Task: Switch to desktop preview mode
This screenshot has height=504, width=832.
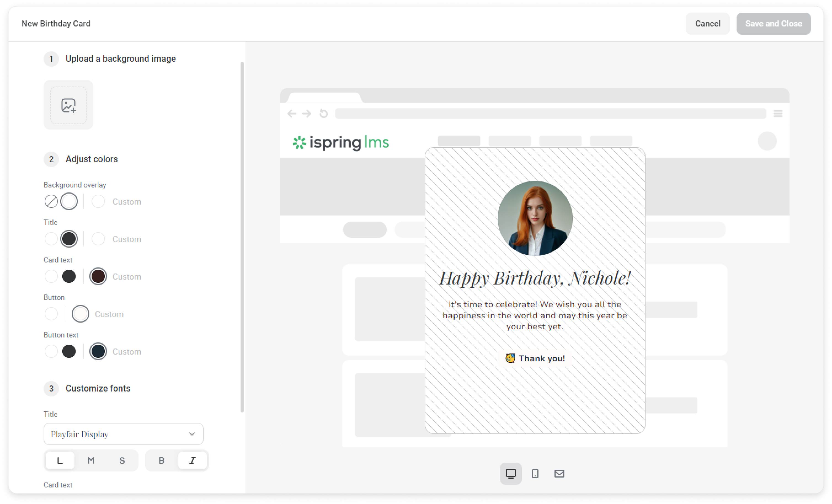Action: pyautogui.click(x=511, y=474)
